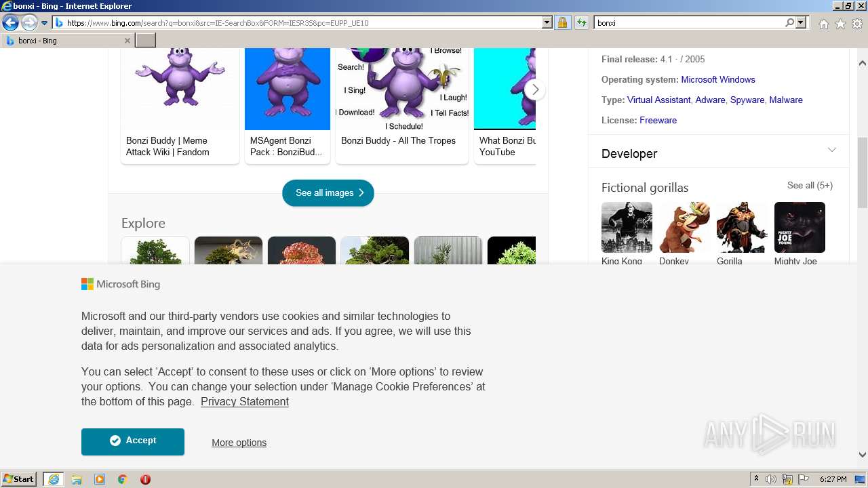Open the Tools gear icon
This screenshot has height=488, width=868.
tap(857, 24)
